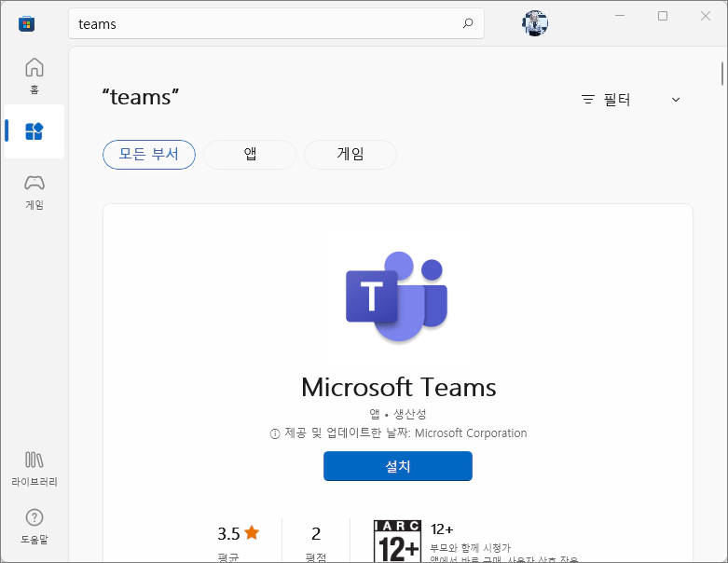Click the 3.5 star rating

click(239, 534)
